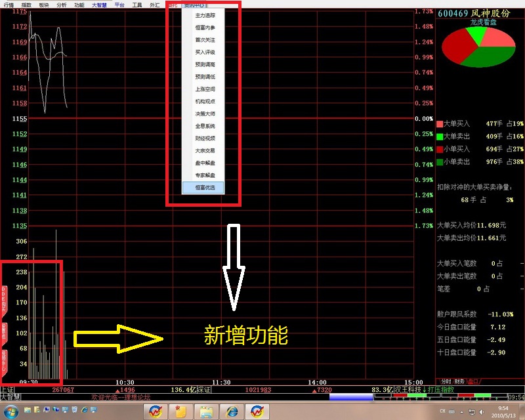Open Internet Explorer from the taskbar
This screenshot has width=525, height=420.
coord(231,411)
